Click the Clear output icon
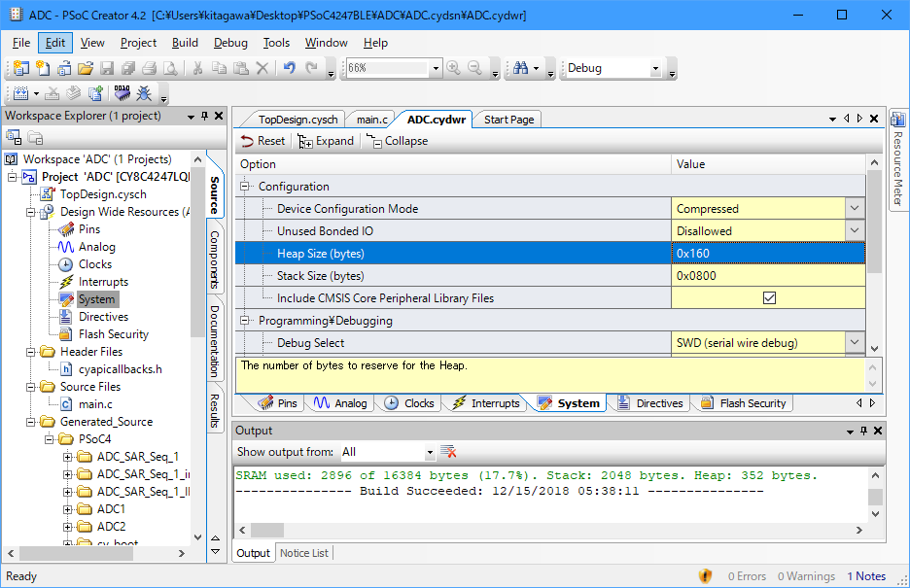Image resolution: width=910 pixels, height=588 pixels. tap(448, 452)
